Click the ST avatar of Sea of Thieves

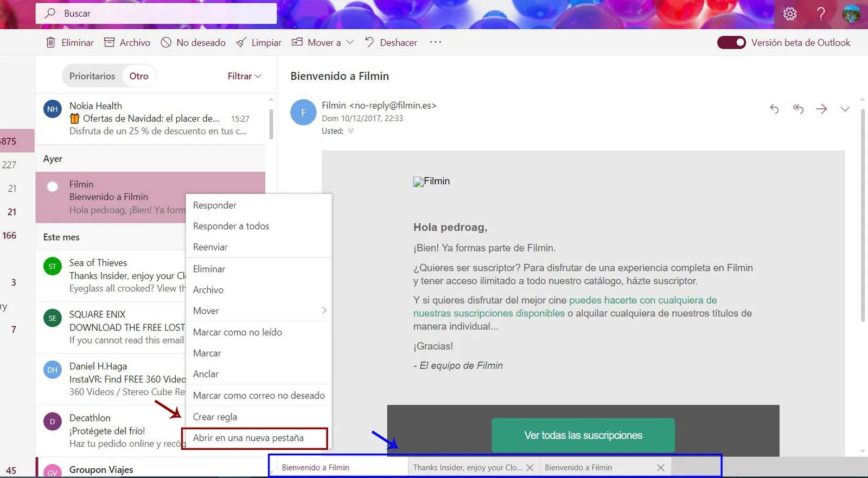click(x=53, y=266)
